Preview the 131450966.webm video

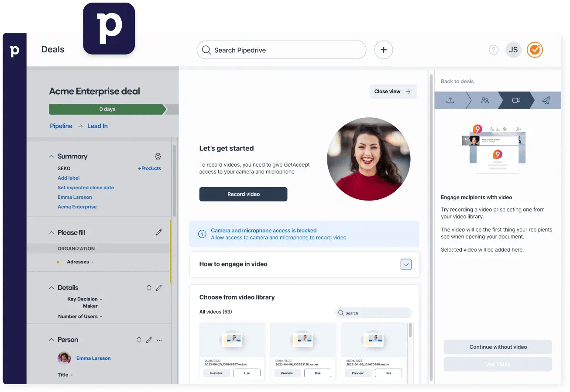coord(357,373)
